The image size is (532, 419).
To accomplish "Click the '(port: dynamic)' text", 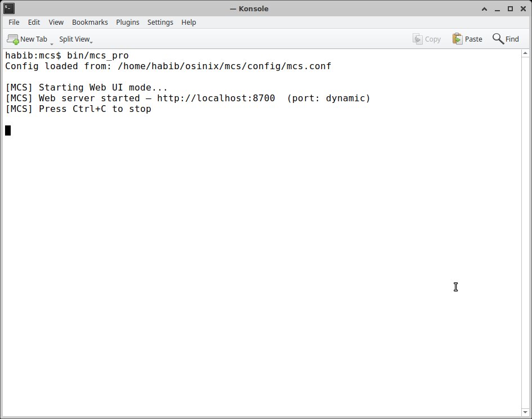I will coord(328,98).
